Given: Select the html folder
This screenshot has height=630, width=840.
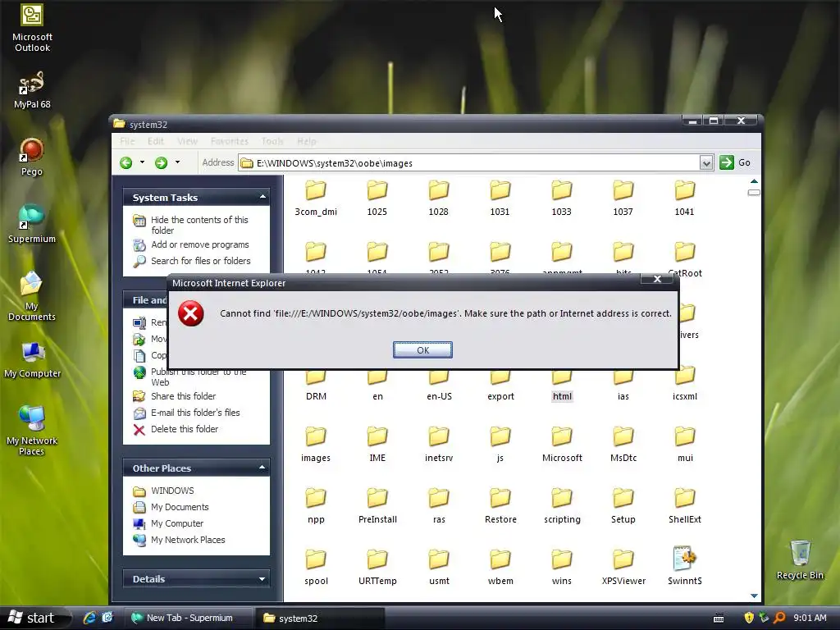Looking at the screenshot, I should point(562,387).
